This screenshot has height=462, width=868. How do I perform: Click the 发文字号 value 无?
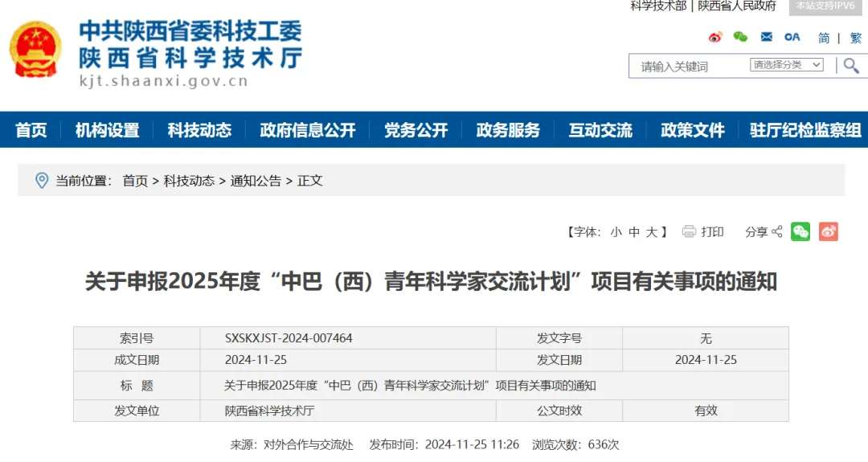coord(706,338)
